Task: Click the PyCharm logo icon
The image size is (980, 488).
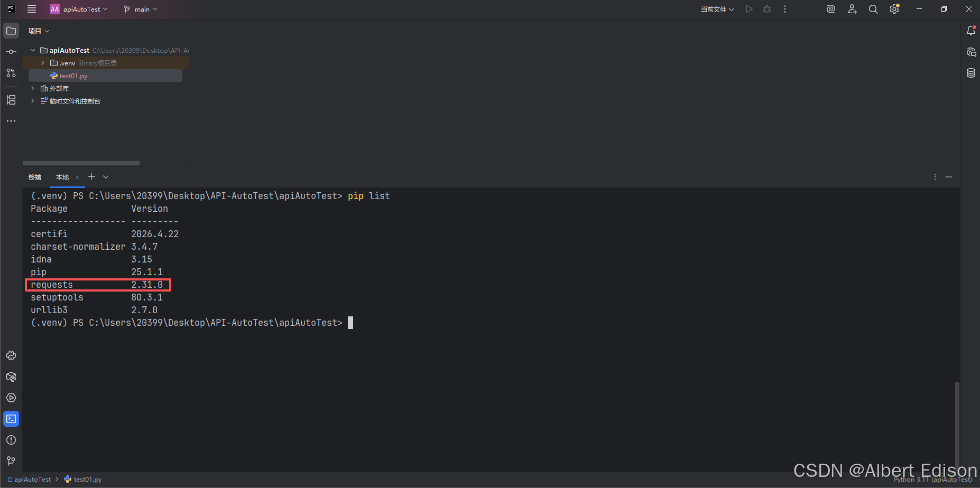Action: pyautogui.click(x=11, y=9)
